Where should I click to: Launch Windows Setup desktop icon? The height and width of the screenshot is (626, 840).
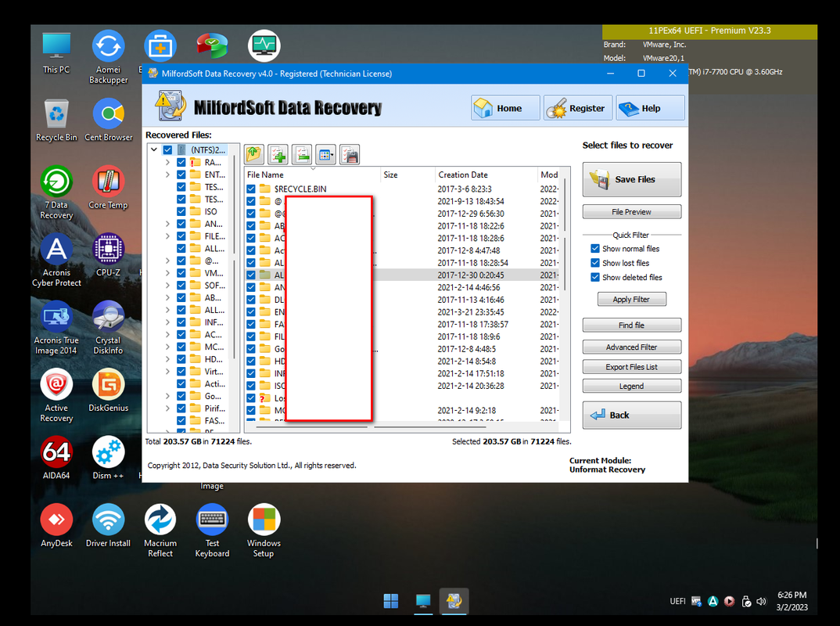click(x=264, y=531)
